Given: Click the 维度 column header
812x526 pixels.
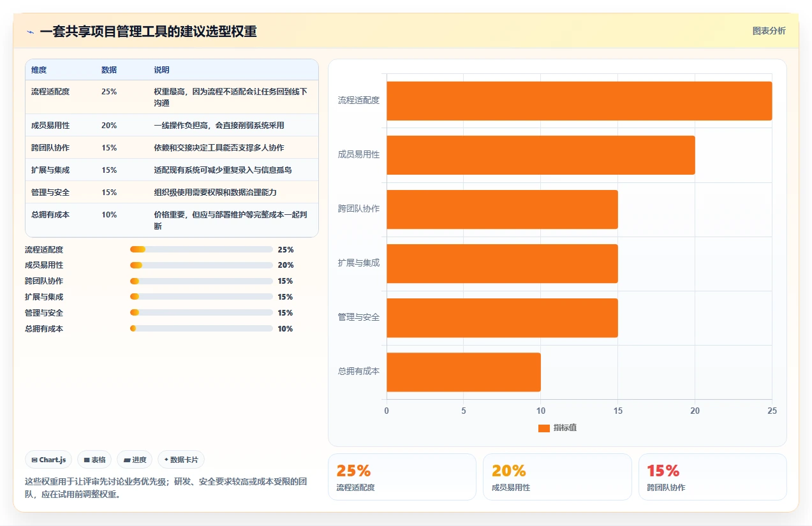Looking at the screenshot, I should pyautogui.click(x=39, y=69).
